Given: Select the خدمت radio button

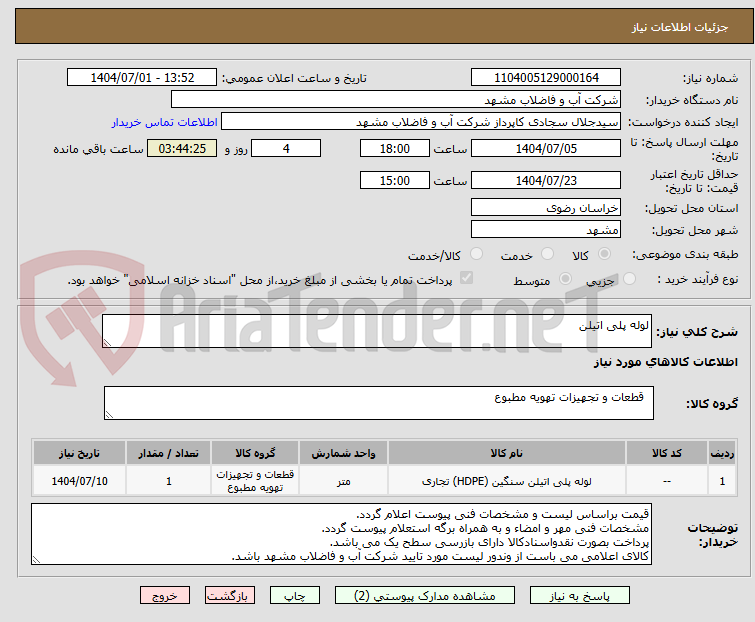Looking at the screenshot, I should pyautogui.click(x=547, y=254).
